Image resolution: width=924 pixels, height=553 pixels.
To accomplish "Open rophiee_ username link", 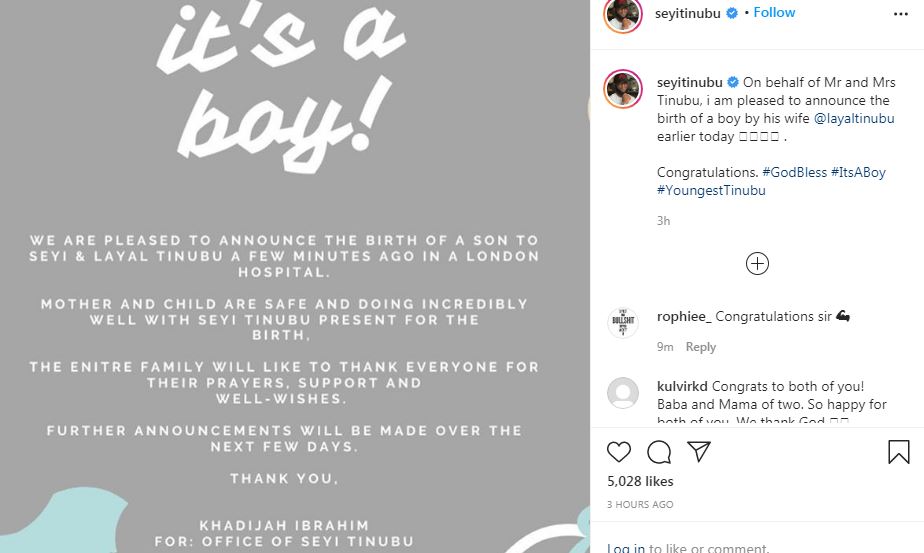I will click(x=684, y=317).
